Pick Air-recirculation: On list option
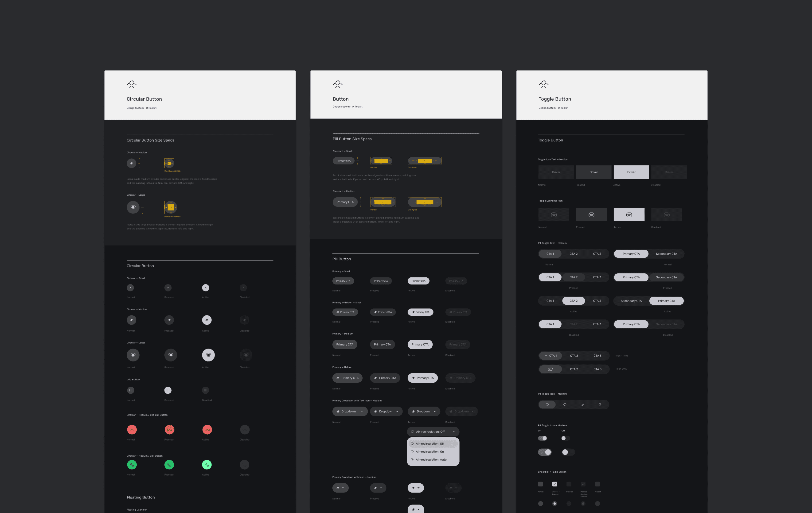Viewport: 812px width, 513px height. coord(429,452)
